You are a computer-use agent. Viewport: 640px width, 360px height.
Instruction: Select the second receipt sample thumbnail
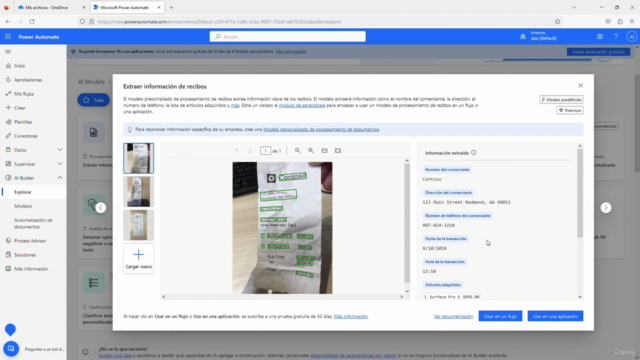coord(139,192)
